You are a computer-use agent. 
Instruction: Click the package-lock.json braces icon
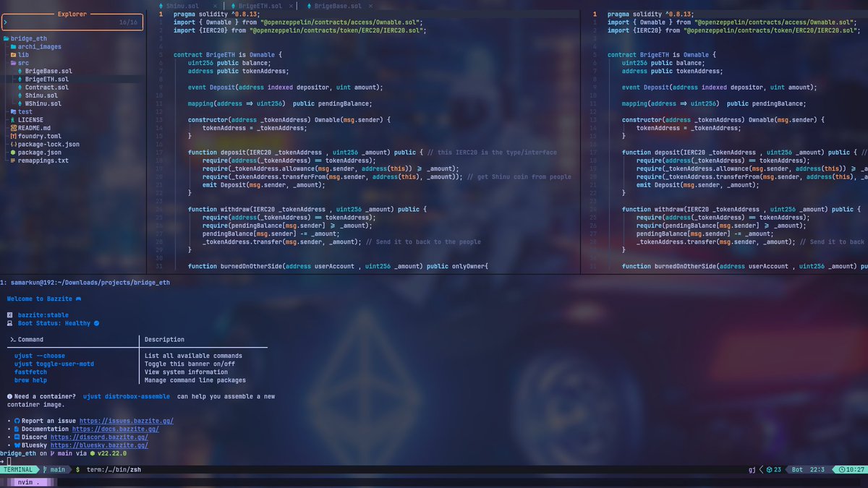click(13, 145)
